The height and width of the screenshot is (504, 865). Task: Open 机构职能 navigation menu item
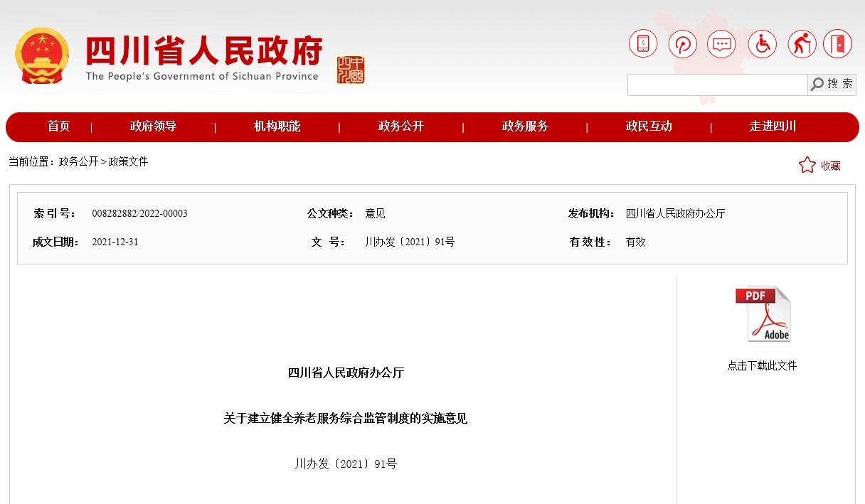[x=277, y=127]
